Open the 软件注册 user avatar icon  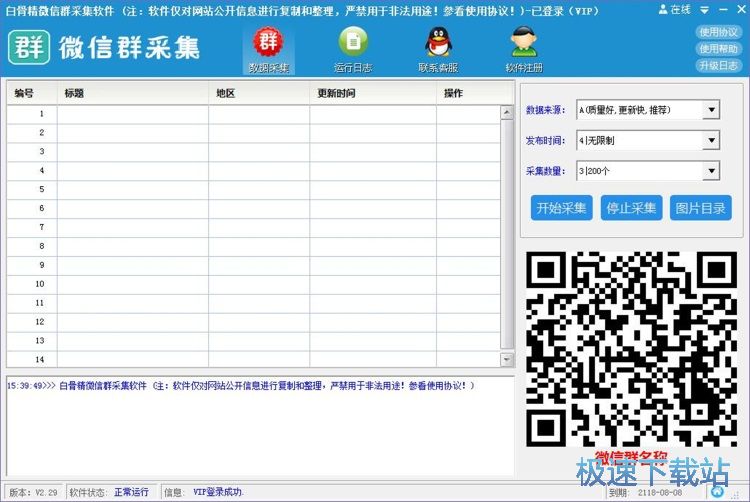[x=524, y=50]
